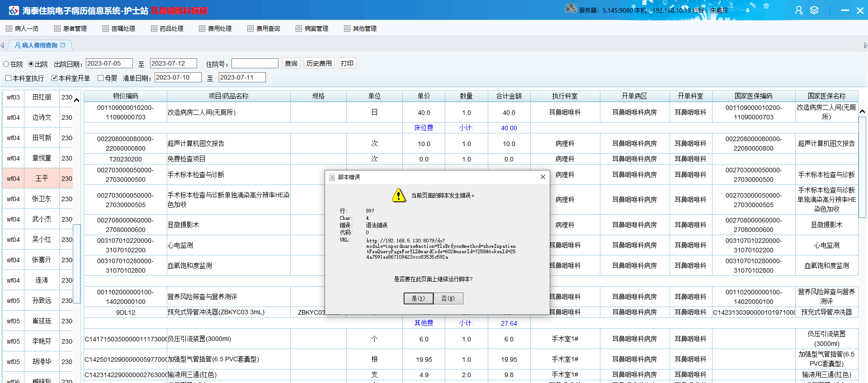Uncheck the 本科室开单 checkbox
Viewport: 868px width, 383px height.
tap(54, 78)
